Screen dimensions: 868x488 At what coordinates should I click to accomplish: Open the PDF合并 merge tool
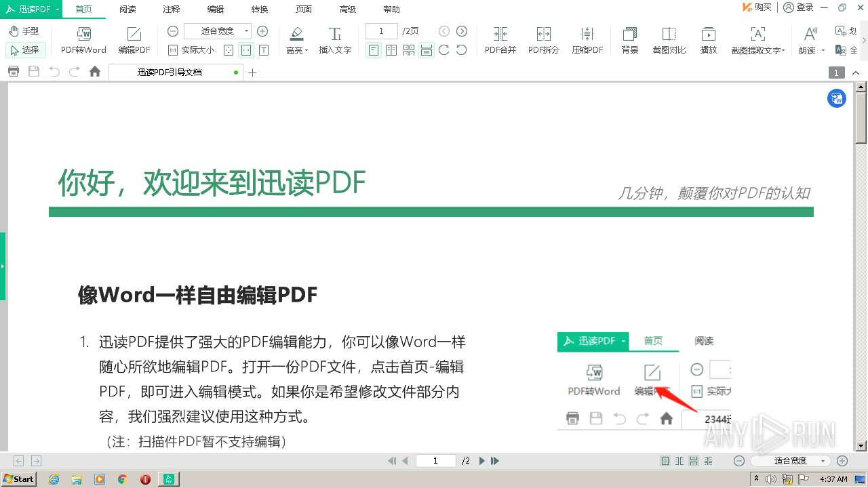pyautogui.click(x=500, y=41)
